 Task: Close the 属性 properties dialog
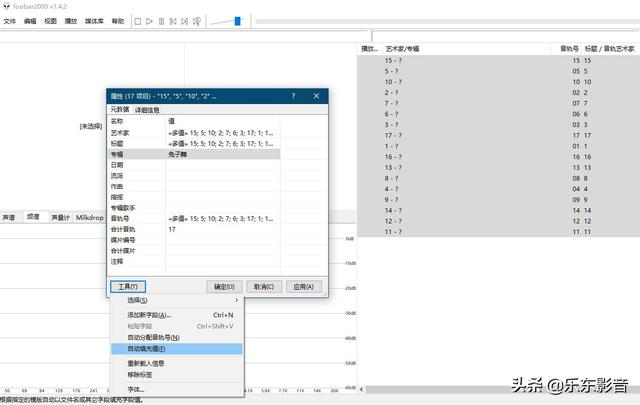coord(316,96)
